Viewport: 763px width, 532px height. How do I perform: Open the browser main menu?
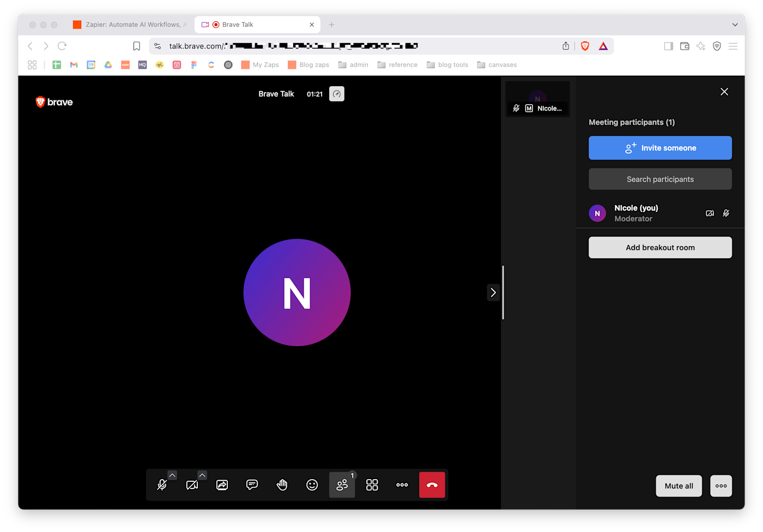point(733,46)
